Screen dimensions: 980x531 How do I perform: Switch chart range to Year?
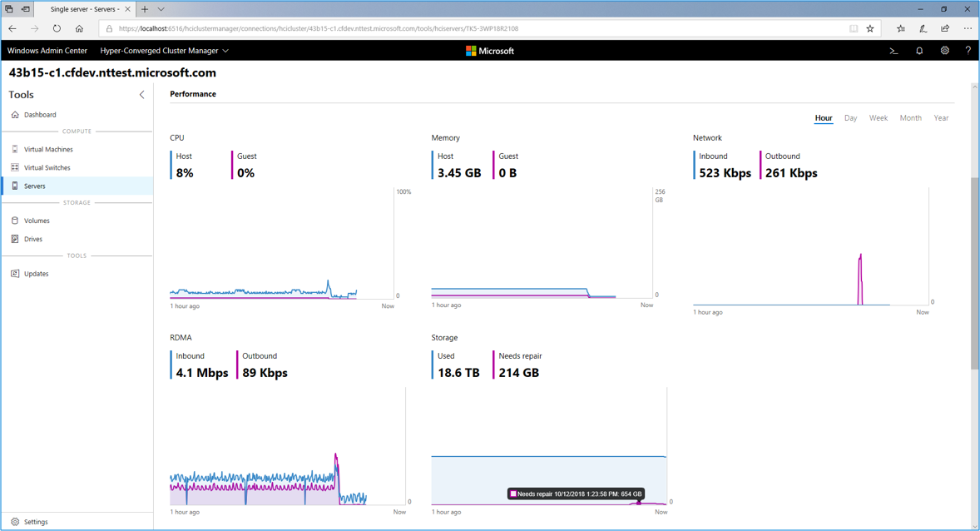tap(941, 118)
